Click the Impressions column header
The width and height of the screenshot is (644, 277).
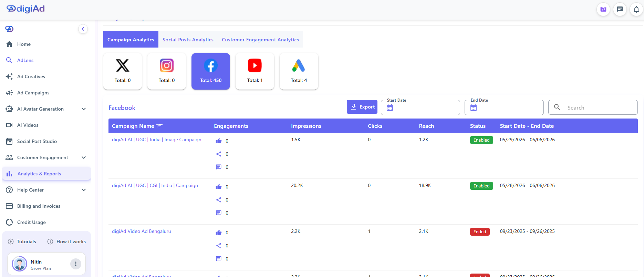[x=306, y=126]
